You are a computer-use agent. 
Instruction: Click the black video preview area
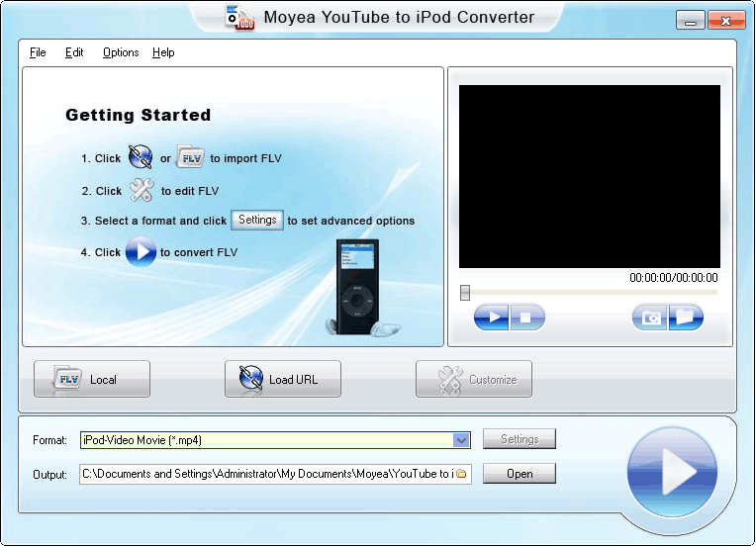pyautogui.click(x=589, y=176)
